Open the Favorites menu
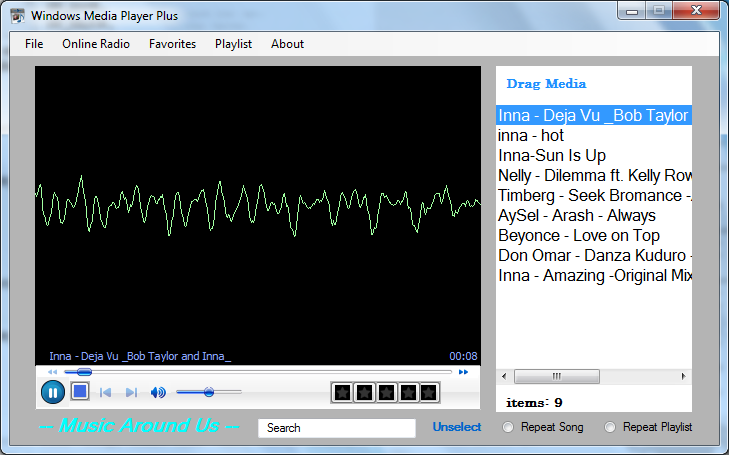Viewport: 729px width, 455px height. [172, 44]
